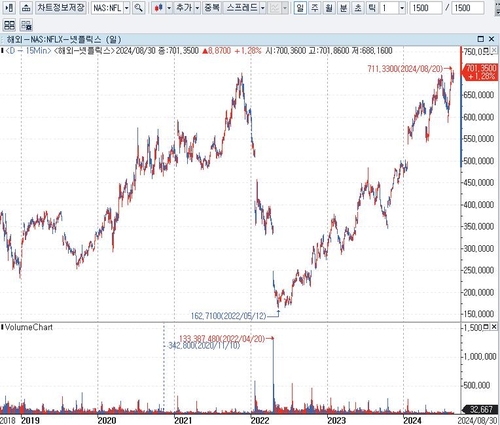Click the greyed line-compare icon
Screen dimensions: 500x425
[275, 8]
